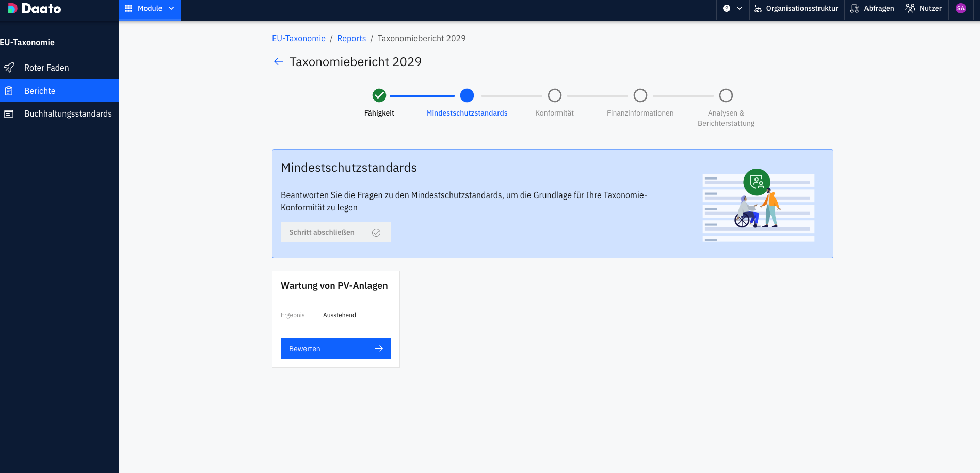Open the Nutzer people icon
This screenshot has height=473, width=980.
pos(910,8)
